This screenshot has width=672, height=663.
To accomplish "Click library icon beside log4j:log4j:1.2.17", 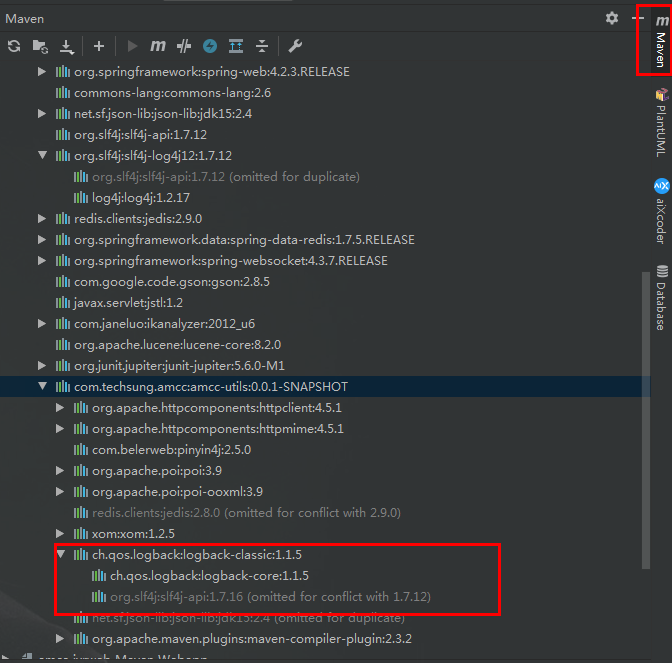I will click(81, 198).
